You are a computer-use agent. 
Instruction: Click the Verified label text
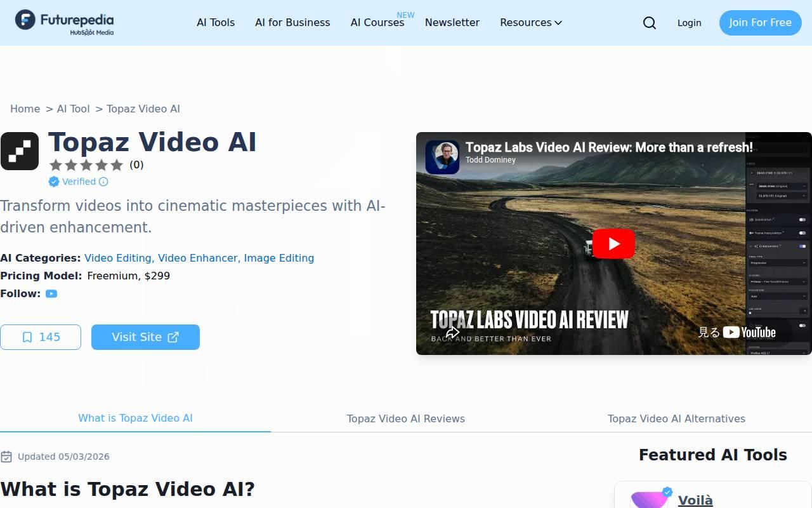point(79,182)
